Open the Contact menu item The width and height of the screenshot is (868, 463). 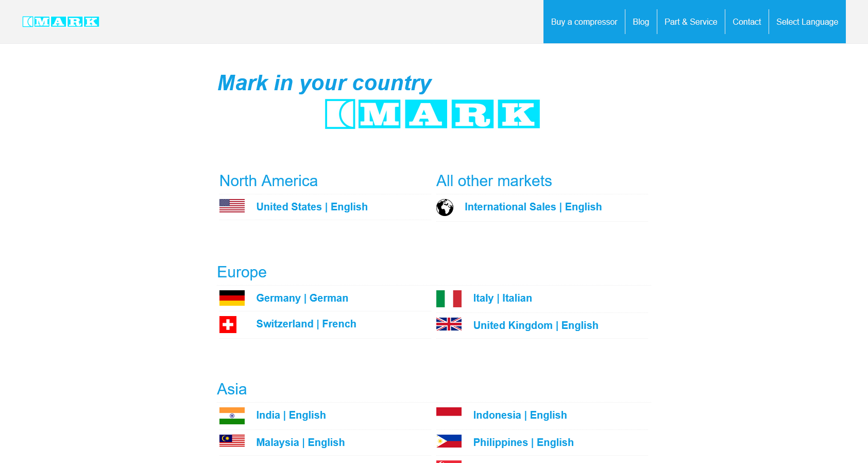pyautogui.click(x=746, y=22)
